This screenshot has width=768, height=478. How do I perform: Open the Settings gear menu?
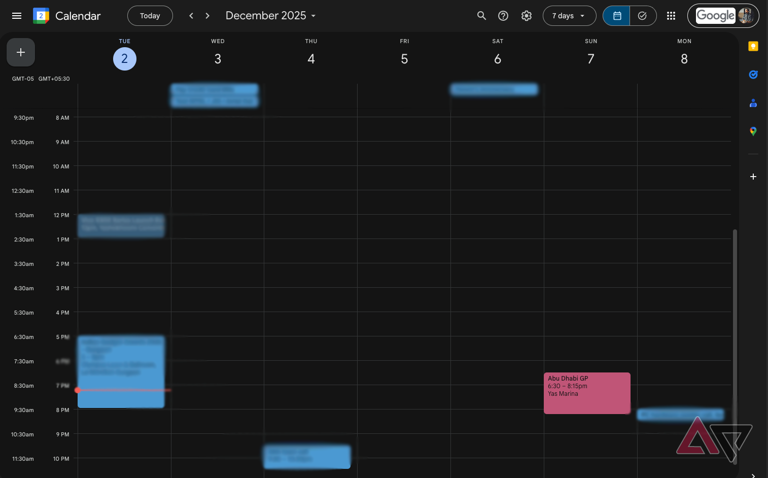526,16
